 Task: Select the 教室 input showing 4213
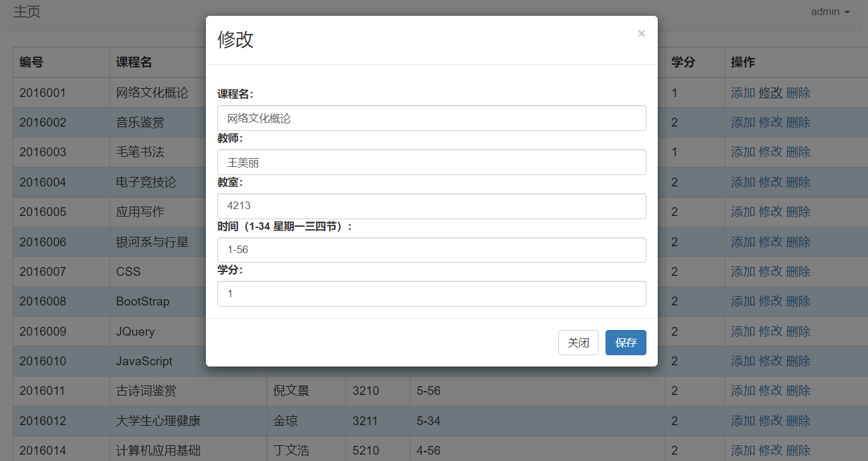coord(432,206)
